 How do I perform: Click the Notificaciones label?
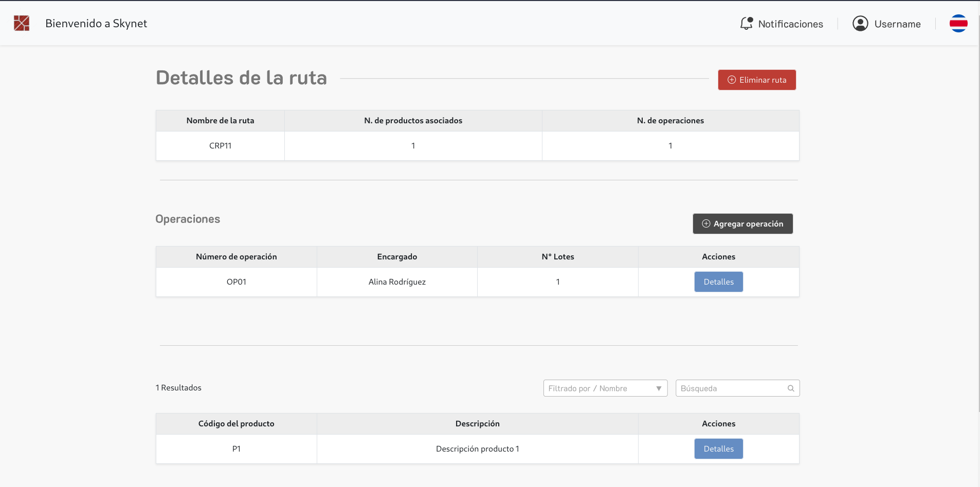pyautogui.click(x=790, y=24)
